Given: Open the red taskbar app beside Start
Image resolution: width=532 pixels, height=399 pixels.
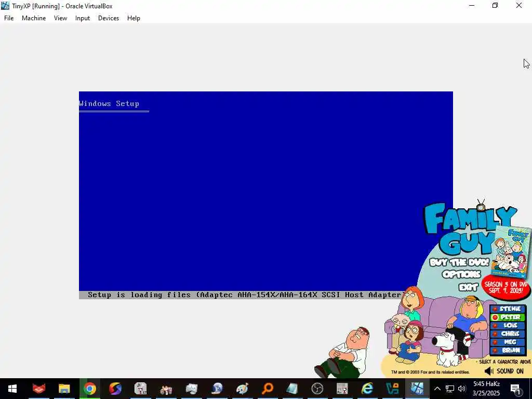Looking at the screenshot, I should pos(38,389).
